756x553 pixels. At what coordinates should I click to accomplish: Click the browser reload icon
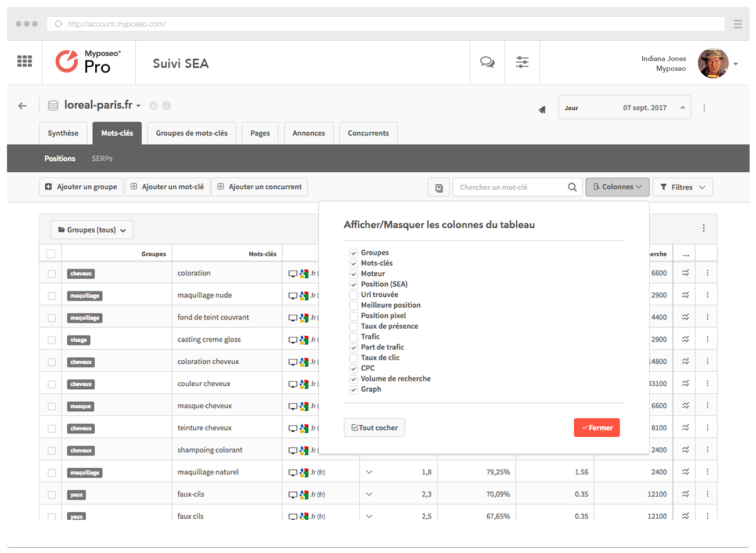pos(59,24)
